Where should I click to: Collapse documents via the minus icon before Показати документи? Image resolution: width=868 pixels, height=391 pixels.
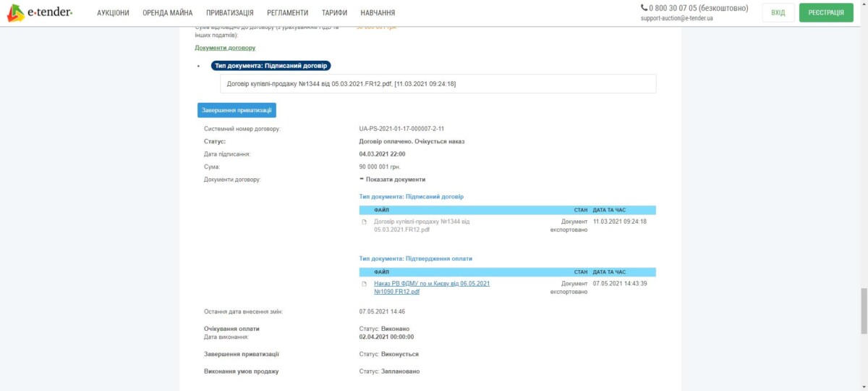coord(362,179)
